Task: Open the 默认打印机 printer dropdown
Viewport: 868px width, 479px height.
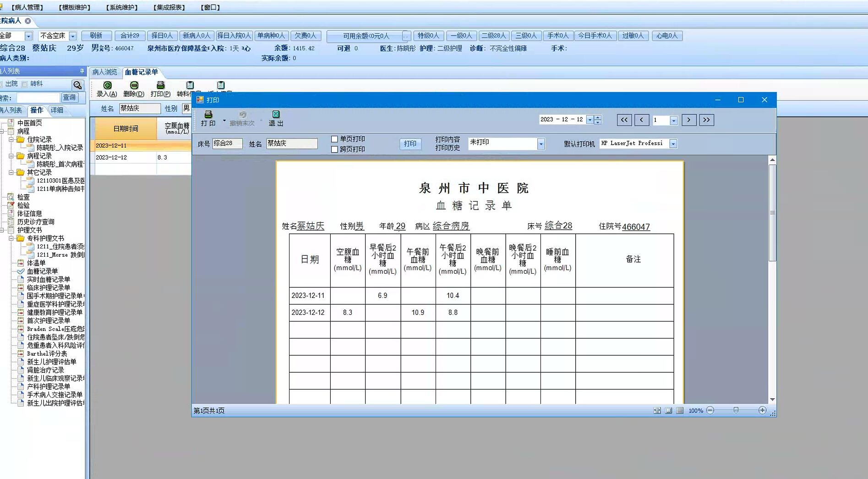Action: 673,144
